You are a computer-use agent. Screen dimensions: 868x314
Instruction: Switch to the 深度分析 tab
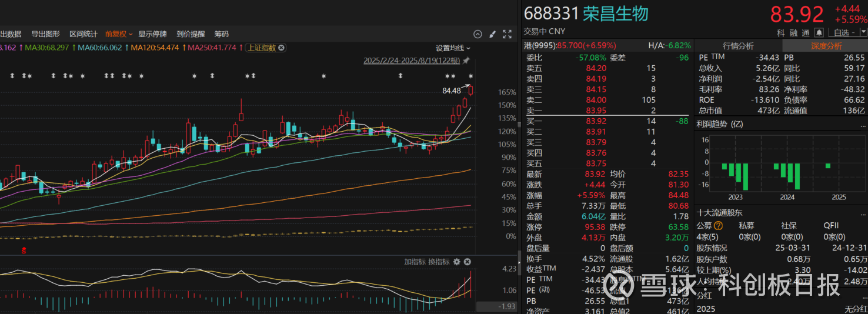click(x=826, y=46)
